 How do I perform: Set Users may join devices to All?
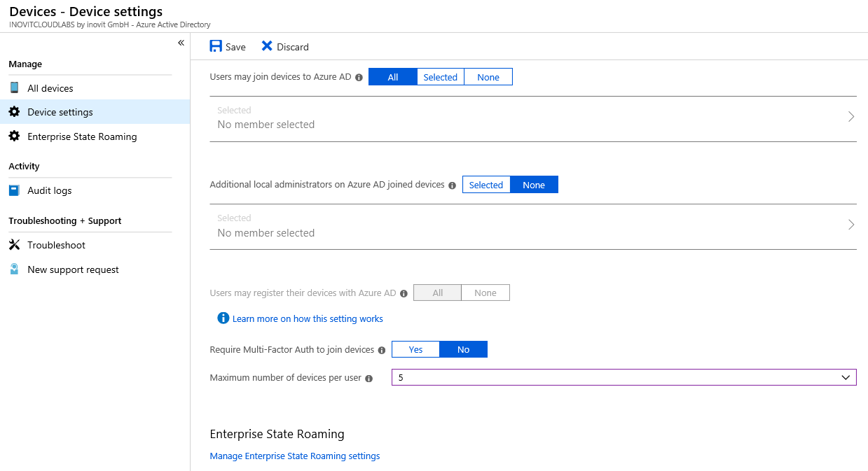tap(393, 77)
